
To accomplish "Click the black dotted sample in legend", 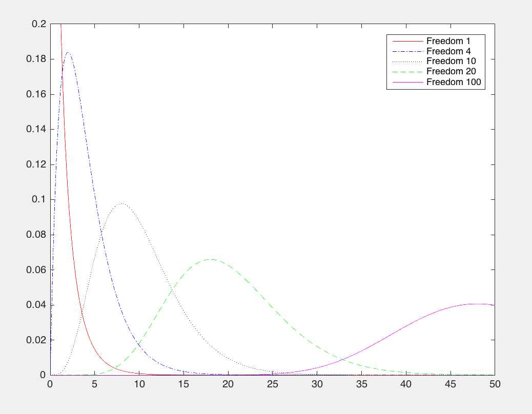I will pyautogui.click(x=407, y=61).
